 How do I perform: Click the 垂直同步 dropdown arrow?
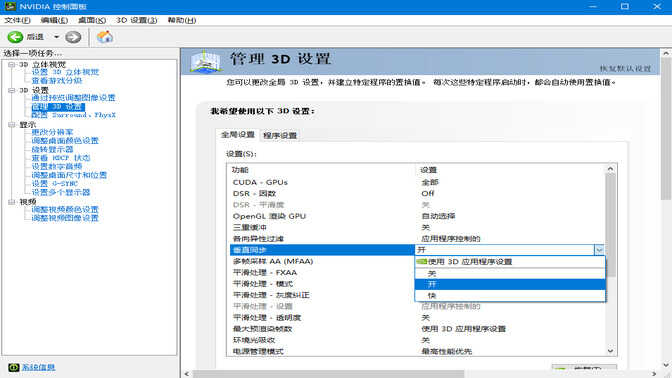coord(599,250)
